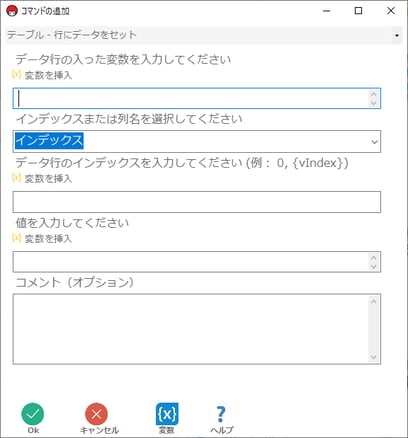Image resolution: width=408 pixels, height=438 pixels.
Task: Maximize the コマンドの追加 window
Action: (x=358, y=11)
